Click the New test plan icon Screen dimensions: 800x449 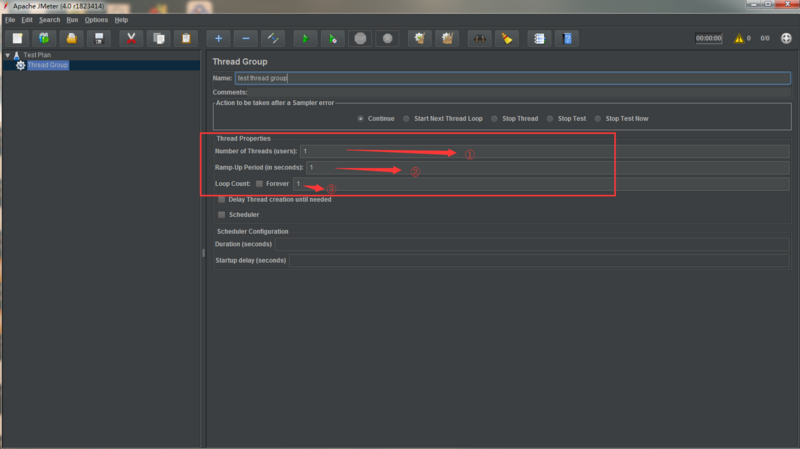point(17,38)
